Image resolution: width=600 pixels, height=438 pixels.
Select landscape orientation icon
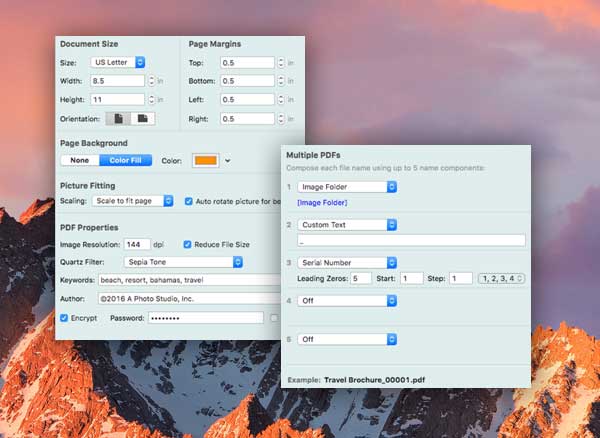click(143, 119)
